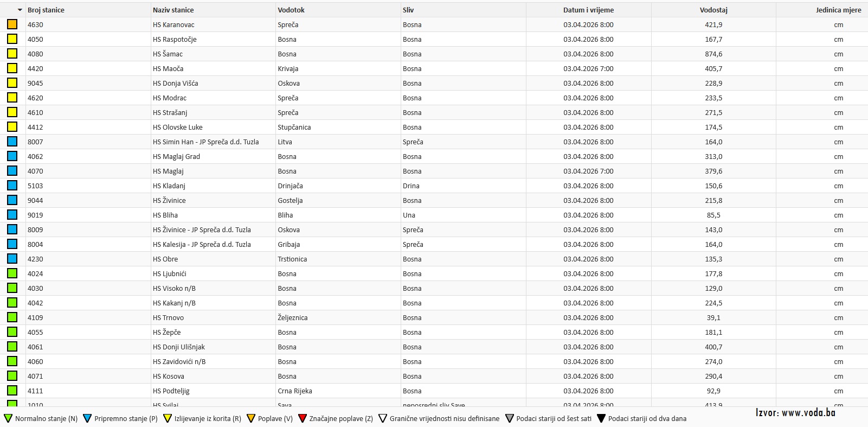This screenshot has height=427, width=868.
Task: Click the blue status square for HS Maglaj Grad
Action: coord(12,156)
